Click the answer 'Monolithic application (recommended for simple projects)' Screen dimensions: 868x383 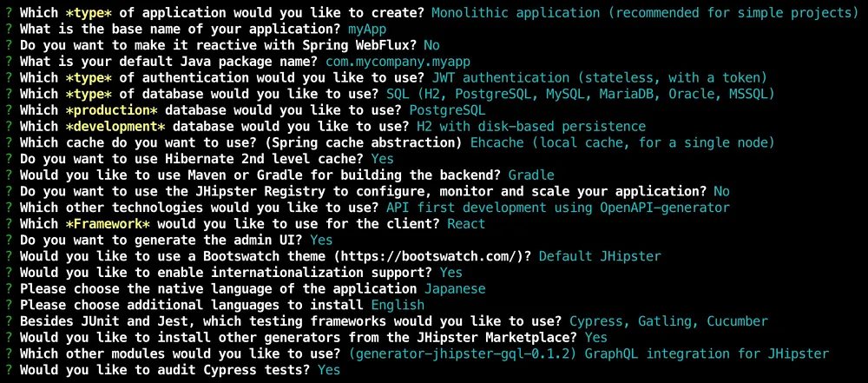[644, 13]
